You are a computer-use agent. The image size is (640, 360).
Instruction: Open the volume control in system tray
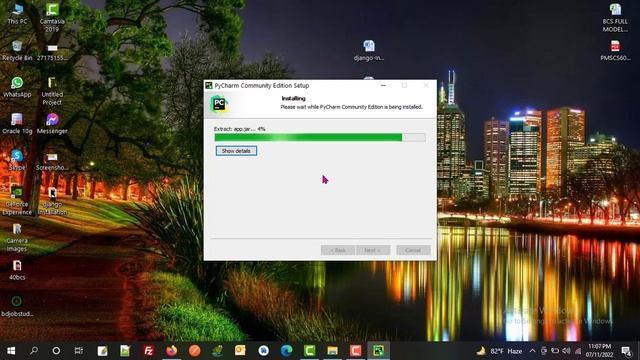click(x=566, y=351)
